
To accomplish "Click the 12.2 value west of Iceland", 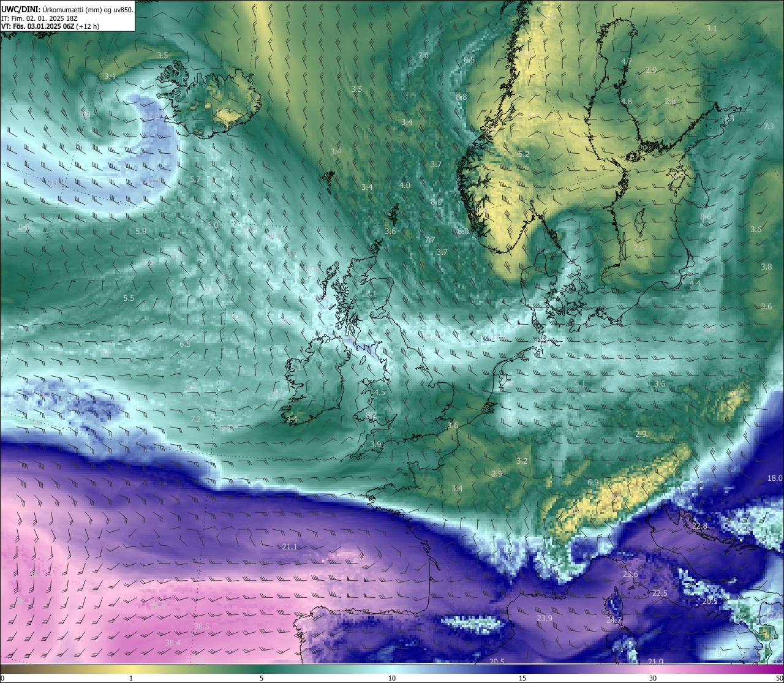I will pos(152,116).
